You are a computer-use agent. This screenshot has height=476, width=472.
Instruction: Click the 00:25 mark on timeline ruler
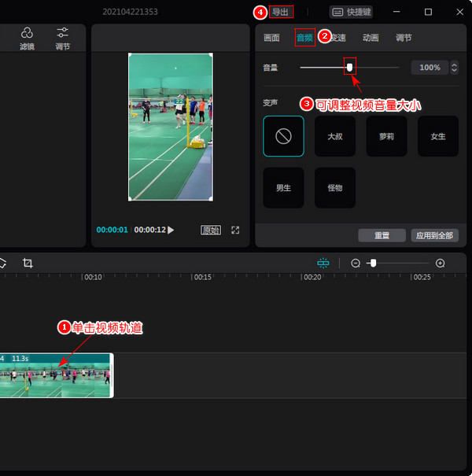(422, 277)
